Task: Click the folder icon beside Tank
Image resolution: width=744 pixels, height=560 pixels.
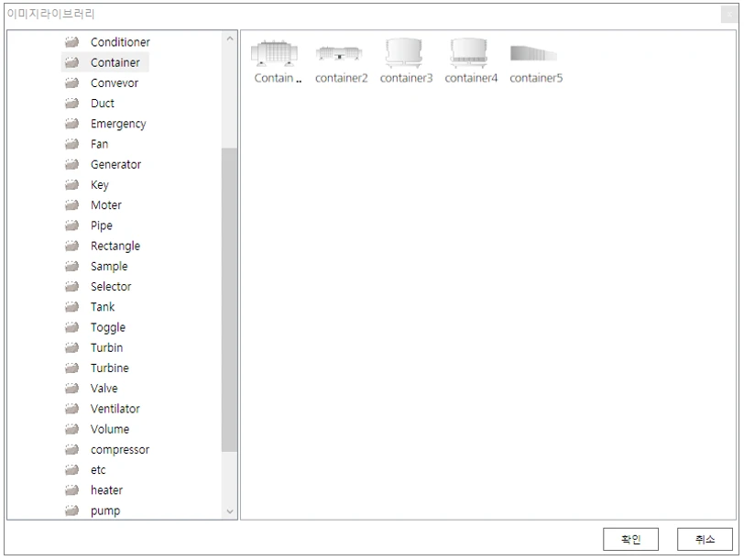Action: point(71,307)
